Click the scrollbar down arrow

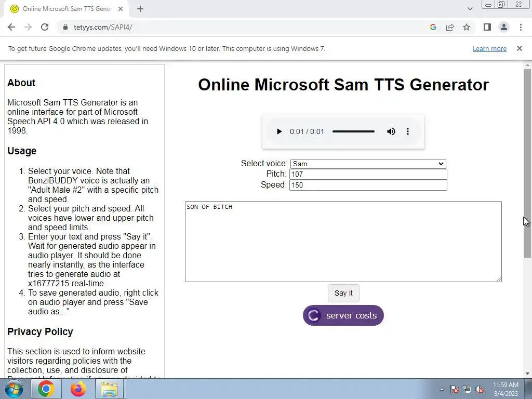coord(528,374)
